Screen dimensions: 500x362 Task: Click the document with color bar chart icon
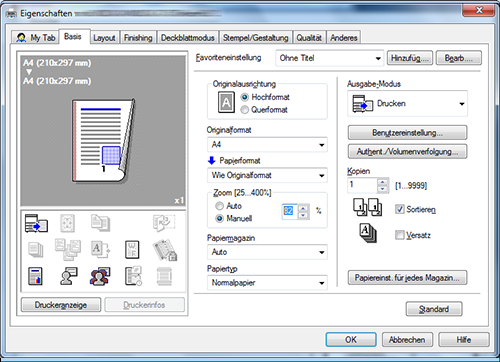pyautogui.click(x=35, y=276)
